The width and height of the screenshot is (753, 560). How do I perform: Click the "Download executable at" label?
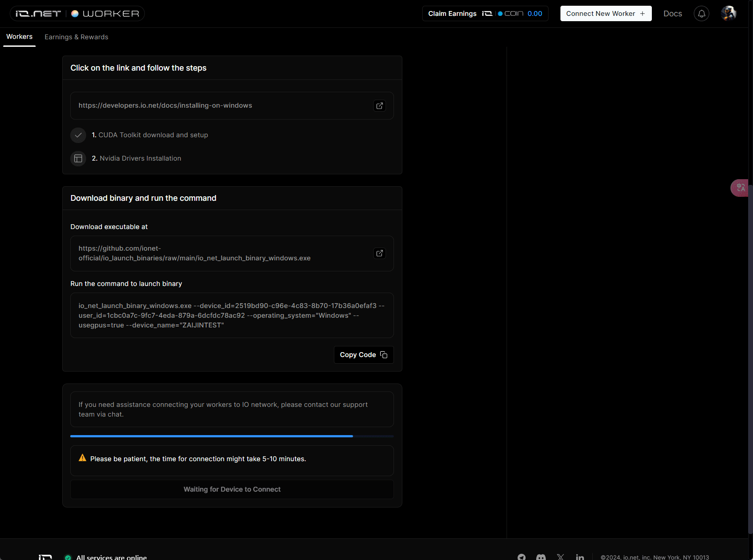[109, 227]
